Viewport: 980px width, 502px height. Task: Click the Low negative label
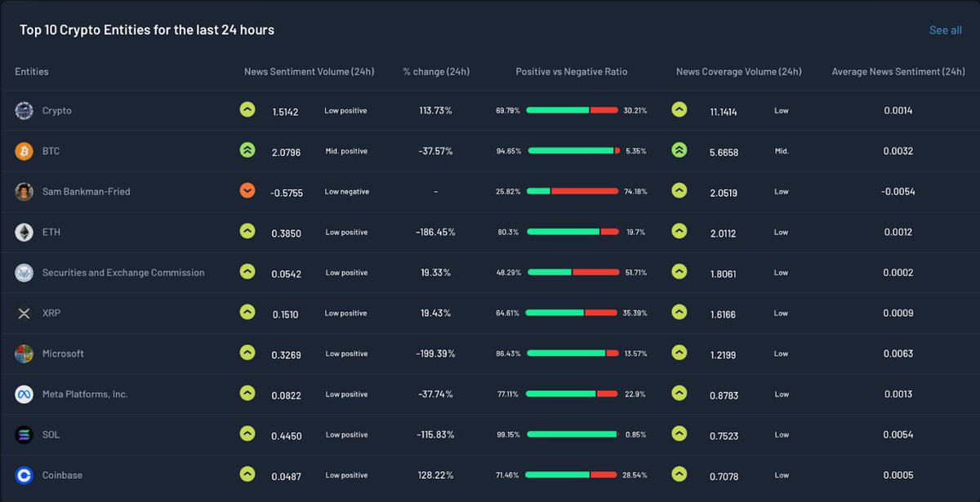pos(347,192)
